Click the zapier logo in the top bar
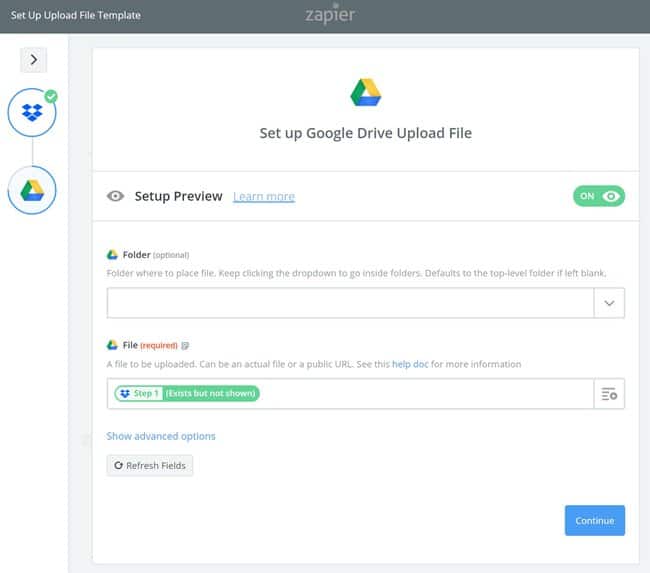The height and width of the screenshot is (573, 650). tap(329, 16)
